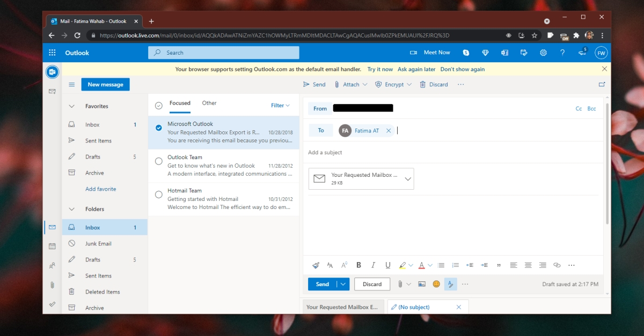Open Outlook Settings gear
This screenshot has height=336, width=644.
(543, 53)
